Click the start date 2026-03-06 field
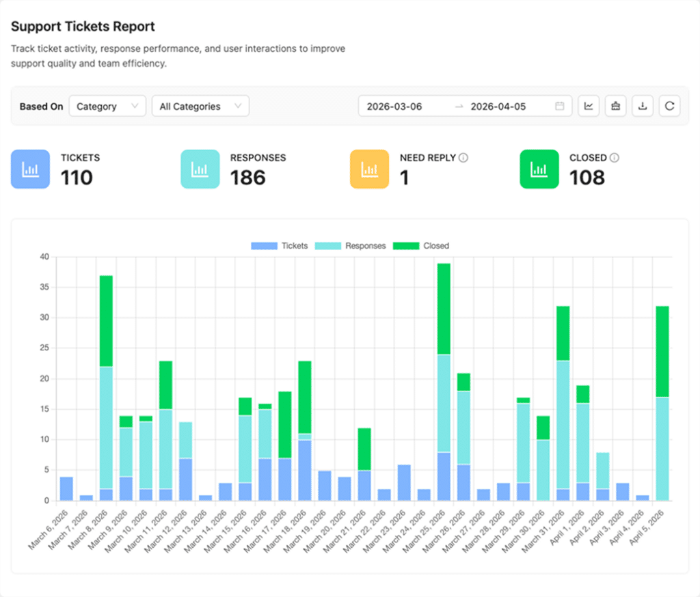The image size is (700, 597). tap(394, 106)
